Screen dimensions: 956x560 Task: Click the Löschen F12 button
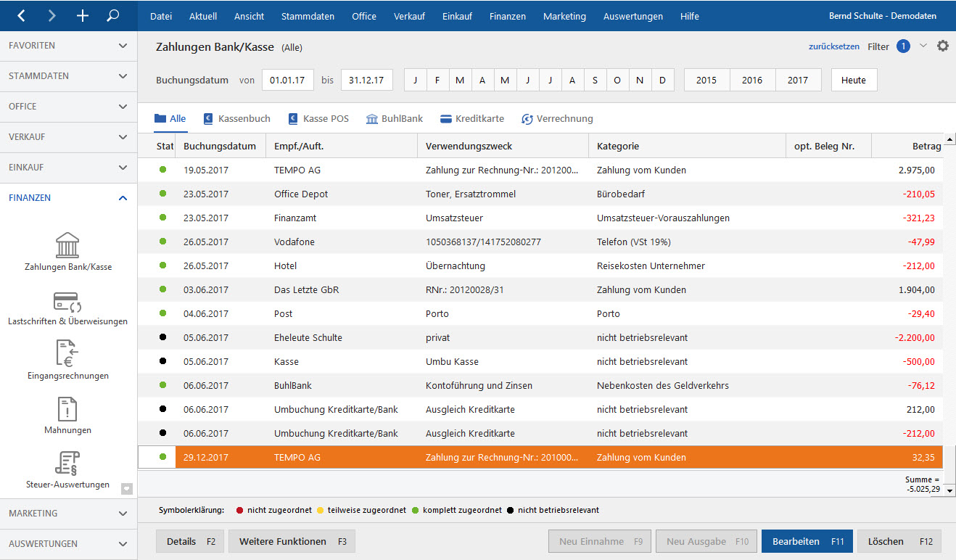pyautogui.click(x=899, y=541)
